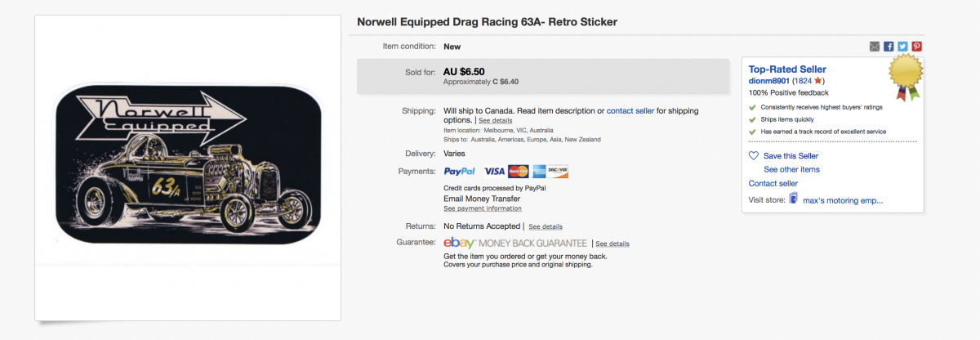980x340 pixels.
Task: Click See details for shipping
Action: pos(496,121)
